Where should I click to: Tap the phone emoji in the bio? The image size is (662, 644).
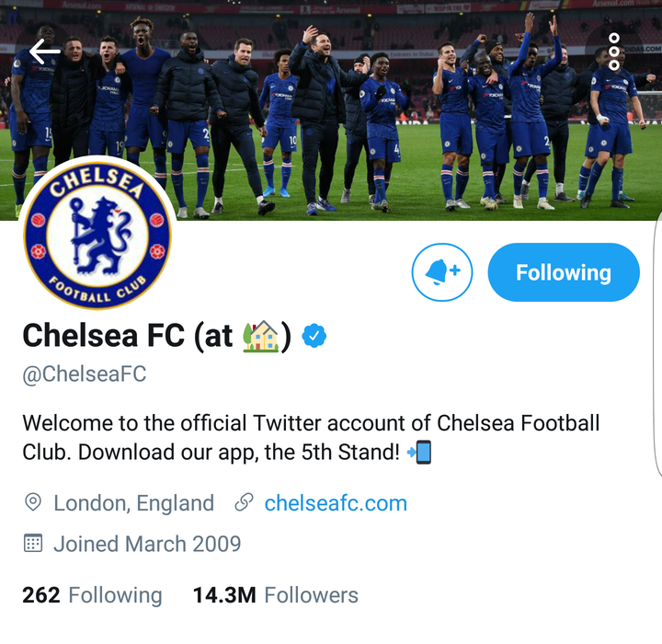pos(419,453)
